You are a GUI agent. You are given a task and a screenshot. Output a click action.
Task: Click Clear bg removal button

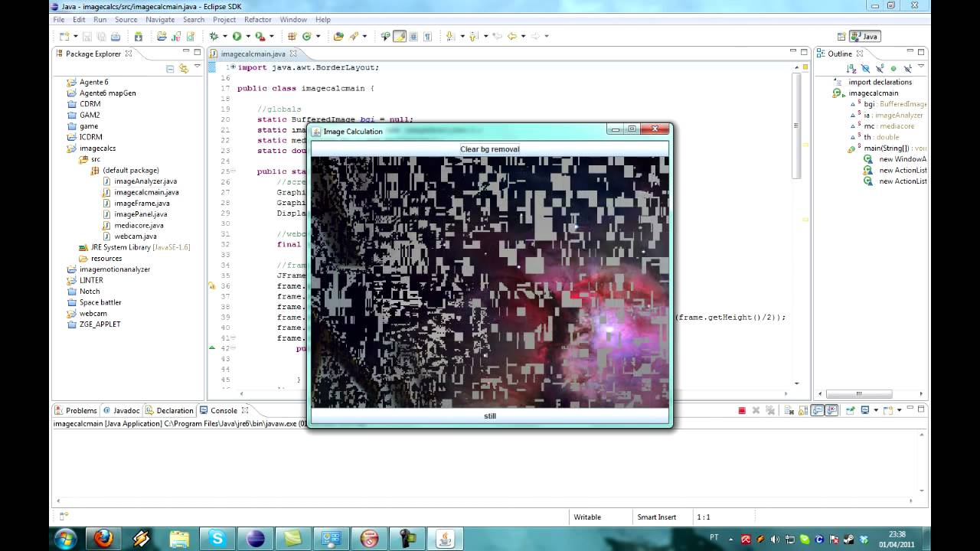tap(490, 149)
